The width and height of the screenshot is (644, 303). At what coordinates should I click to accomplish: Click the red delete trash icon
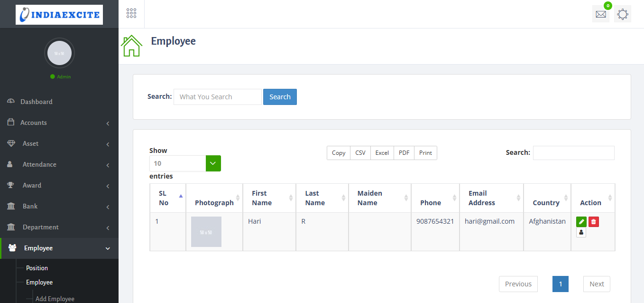click(x=594, y=222)
